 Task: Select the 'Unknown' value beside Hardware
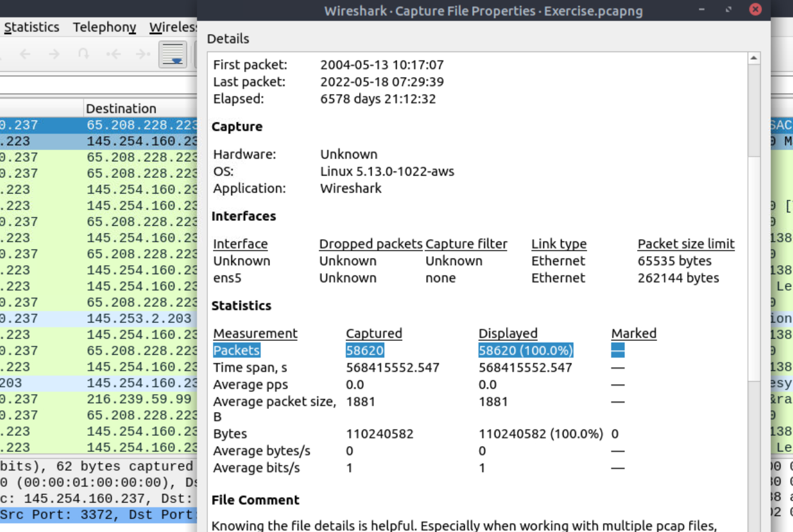[349, 154]
